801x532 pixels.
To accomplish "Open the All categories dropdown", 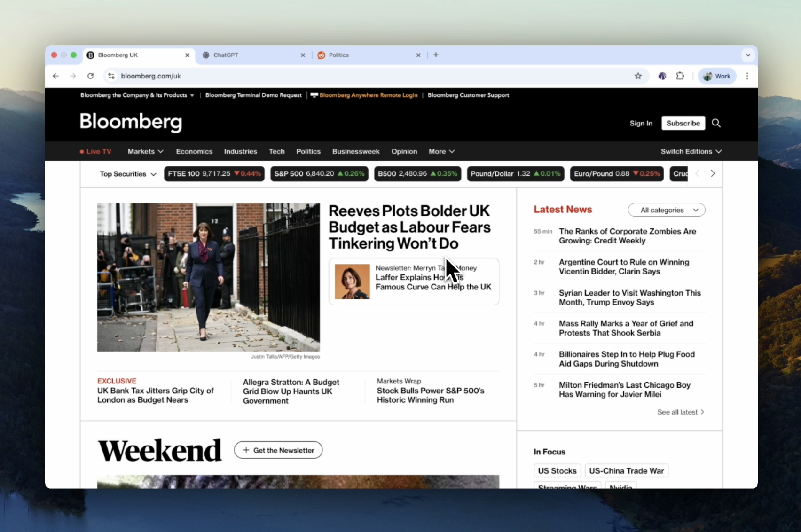I will pyautogui.click(x=666, y=210).
